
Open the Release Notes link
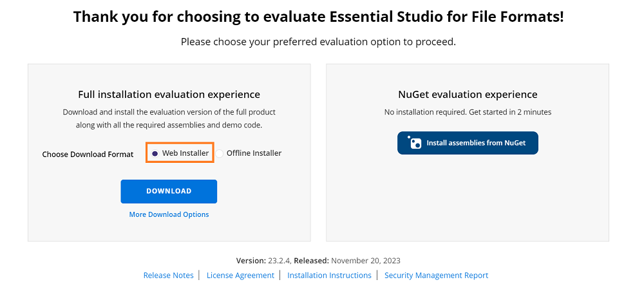coord(168,276)
